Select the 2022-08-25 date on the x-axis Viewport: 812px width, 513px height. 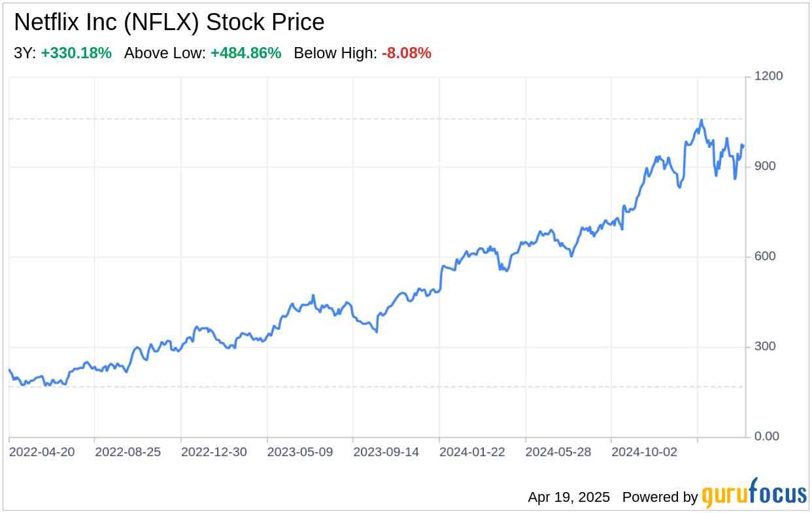(x=127, y=452)
